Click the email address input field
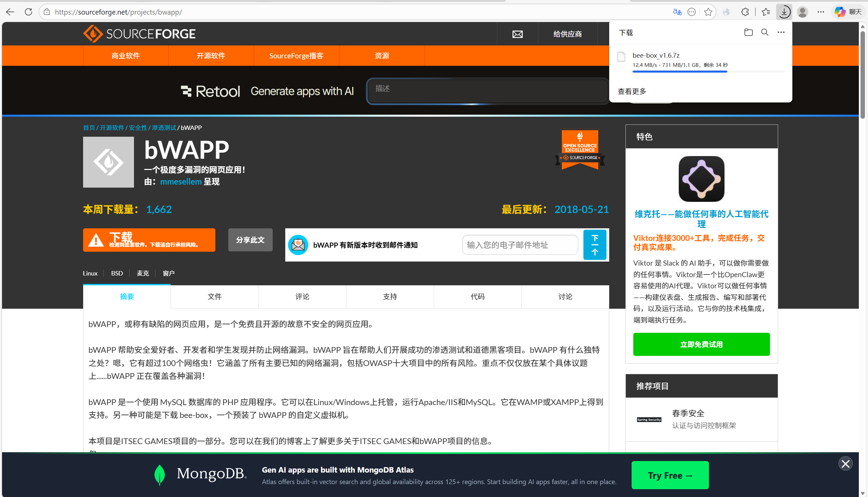868x497 pixels. [520, 245]
